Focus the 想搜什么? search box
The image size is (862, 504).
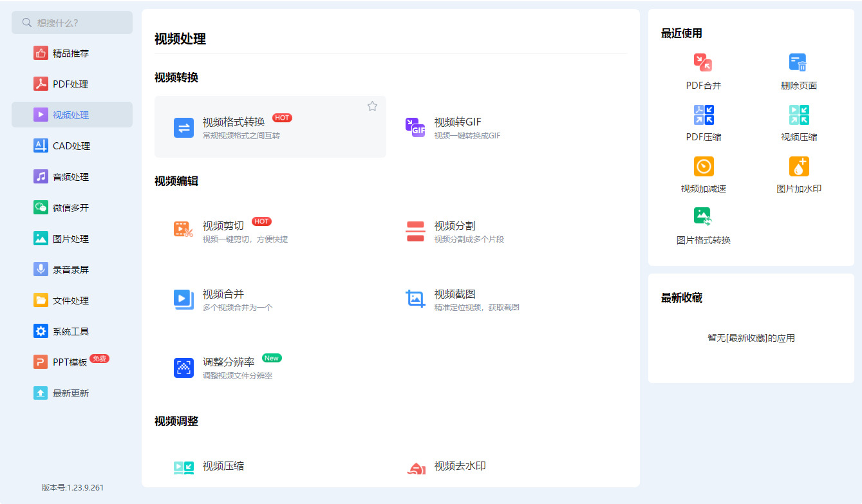point(72,23)
